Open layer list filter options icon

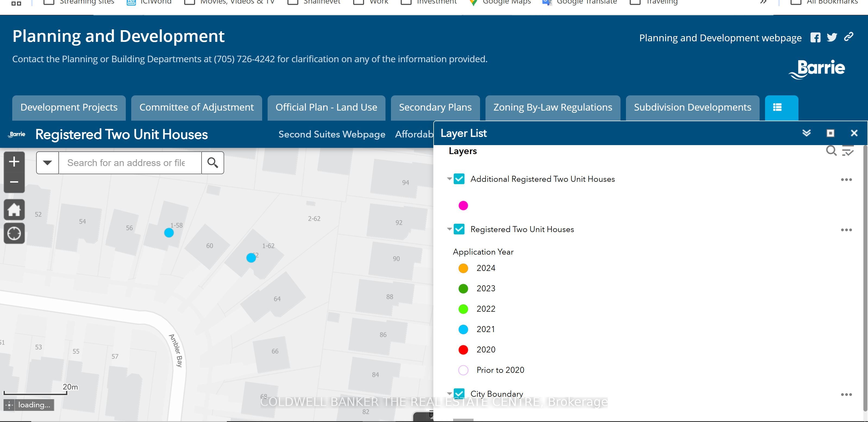[848, 151]
